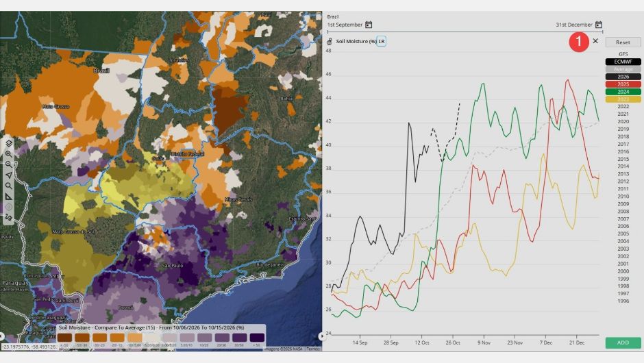This screenshot has height=363, width=644.
Task: Click the Reset button
Action: [623, 42]
